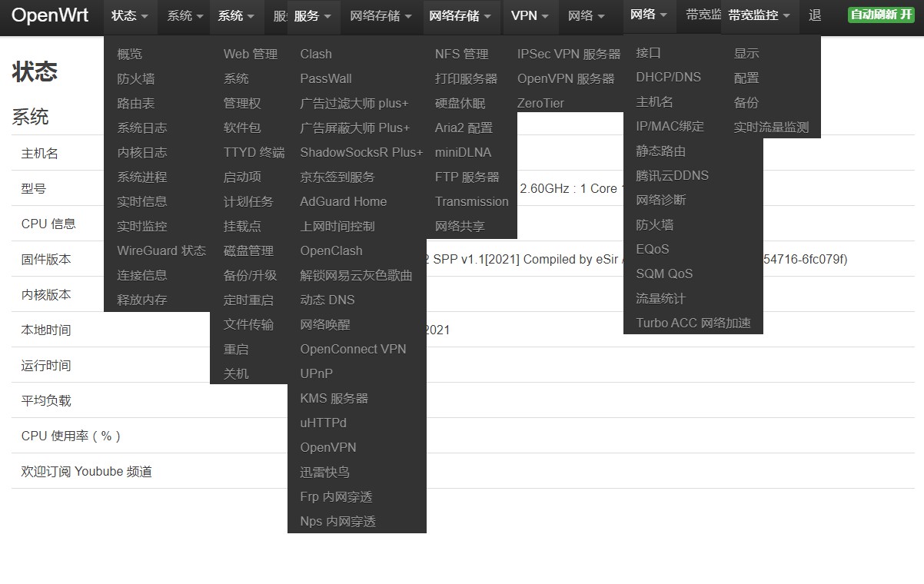This screenshot has height=584, width=924.
Task: Open Web 管理 menu entry
Action: tap(251, 54)
